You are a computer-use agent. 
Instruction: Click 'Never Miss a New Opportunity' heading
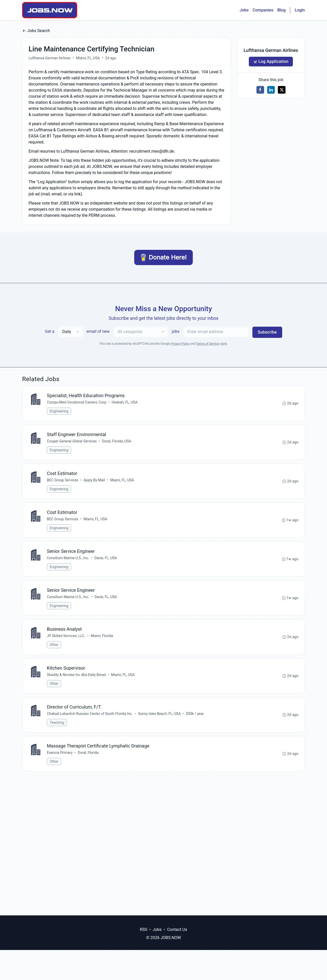[163, 309]
